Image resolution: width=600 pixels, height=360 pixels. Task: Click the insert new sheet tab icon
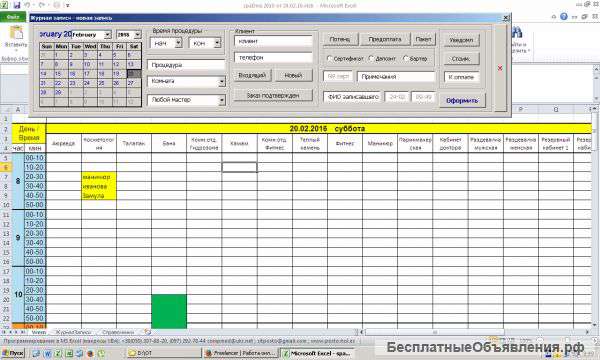tap(147, 332)
